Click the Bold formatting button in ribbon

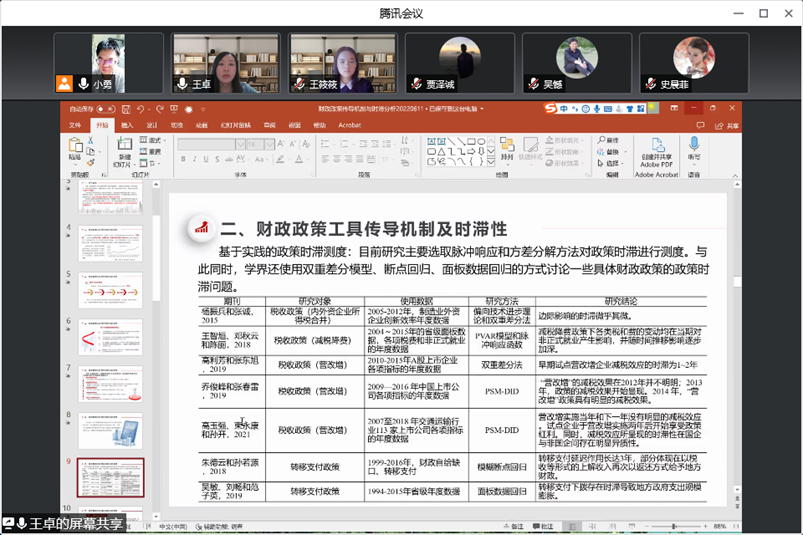click(181, 158)
